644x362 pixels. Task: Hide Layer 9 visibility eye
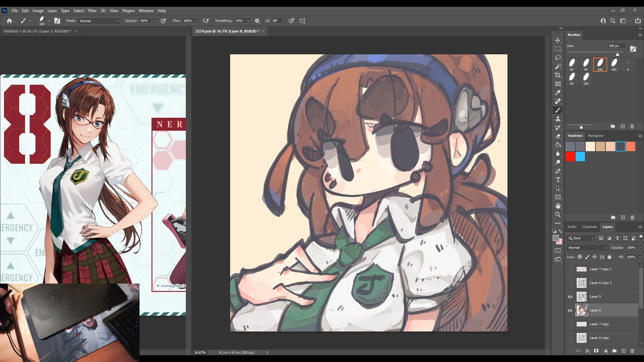tap(570, 297)
